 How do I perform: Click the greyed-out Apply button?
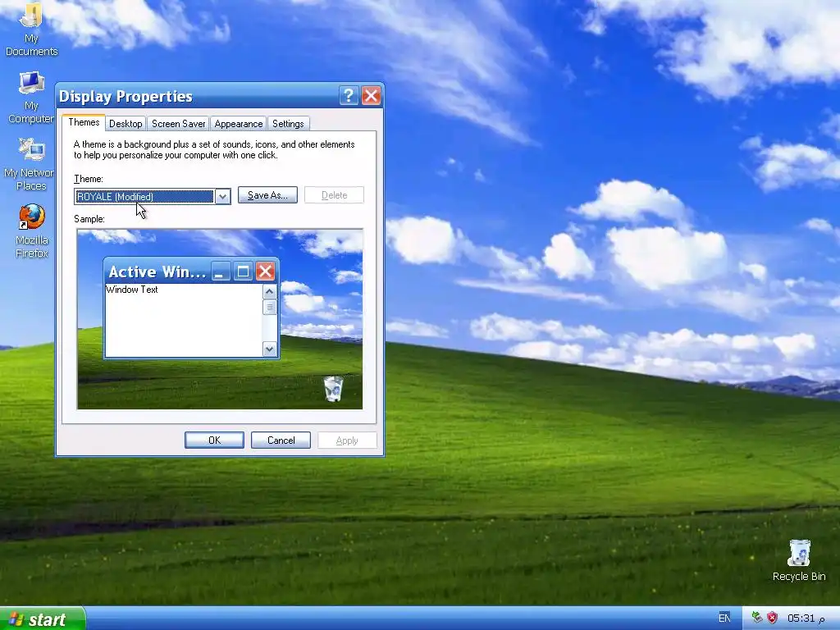(x=347, y=441)
